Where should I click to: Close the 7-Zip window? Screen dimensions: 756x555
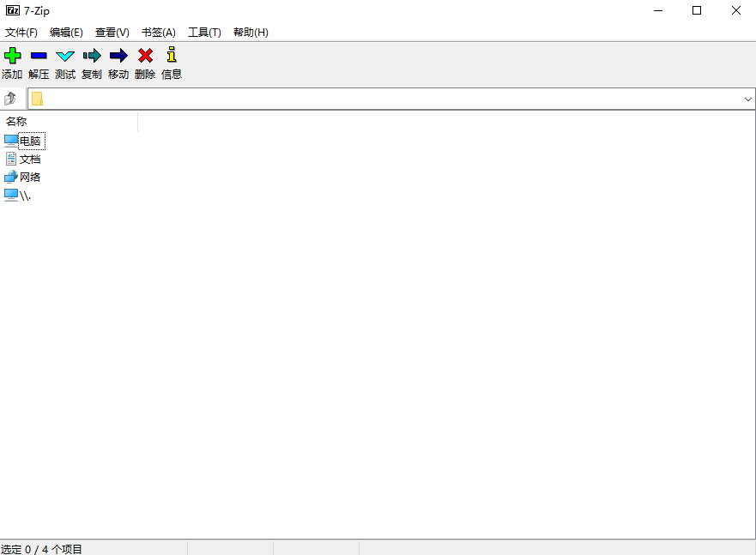coord(735,10)
